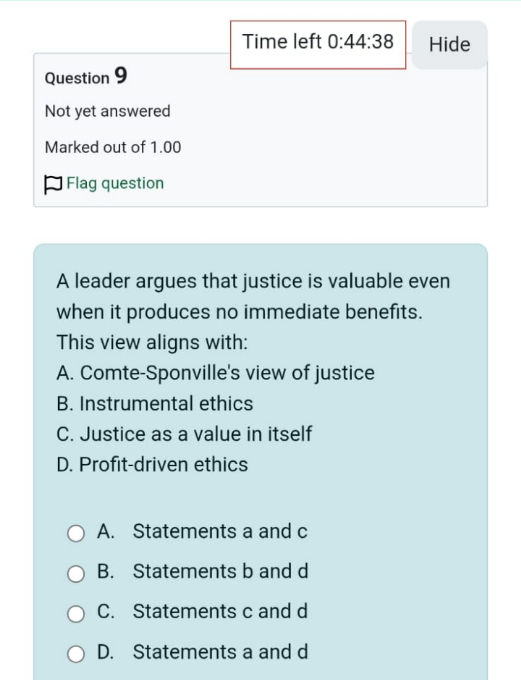Click the Time left countdown box
Image resolution: width=521 pixels, height=680 pixels.
(x=318, y=45)
